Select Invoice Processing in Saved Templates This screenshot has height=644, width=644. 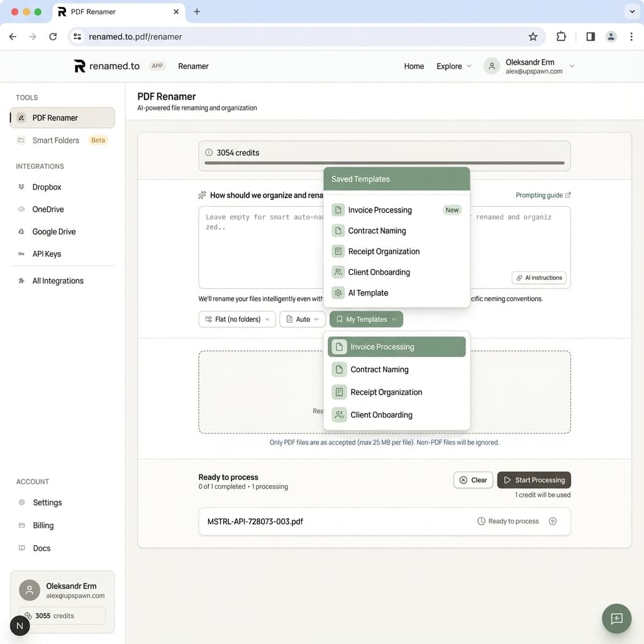[379, 209]
